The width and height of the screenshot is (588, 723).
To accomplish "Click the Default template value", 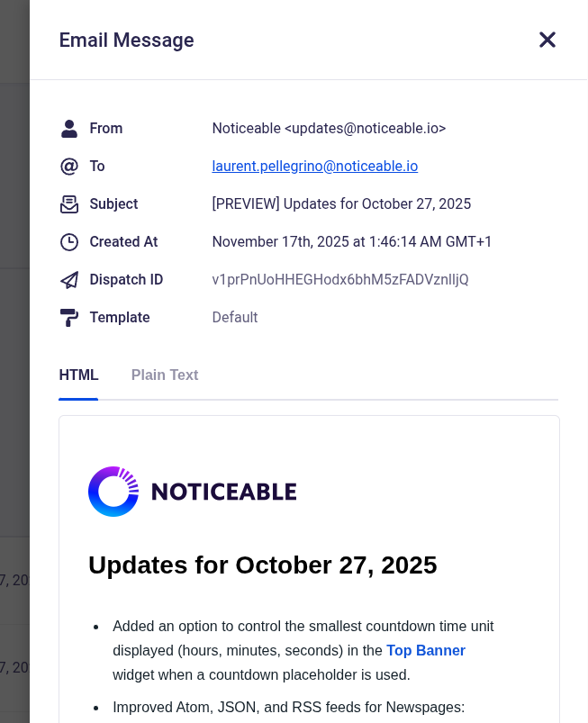I will click(235, 318).
